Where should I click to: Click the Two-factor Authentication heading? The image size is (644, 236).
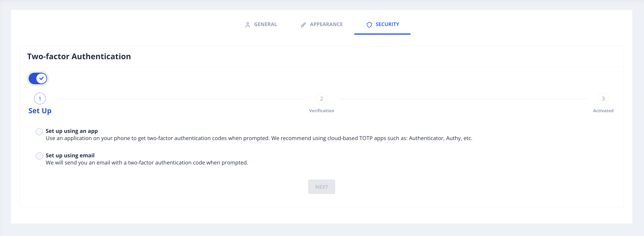(x=79, y=56)
